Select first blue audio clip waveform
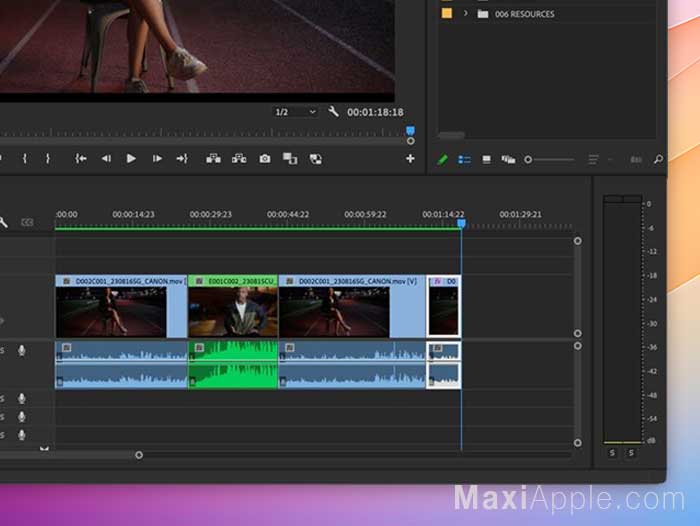700x526 pixels. [121, 365]
